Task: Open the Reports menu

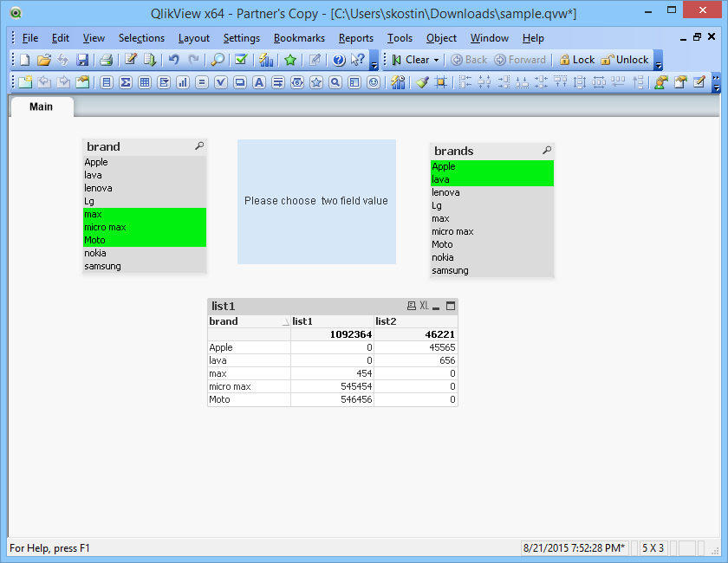Action: pyautogui.click(x=355, y=38)
